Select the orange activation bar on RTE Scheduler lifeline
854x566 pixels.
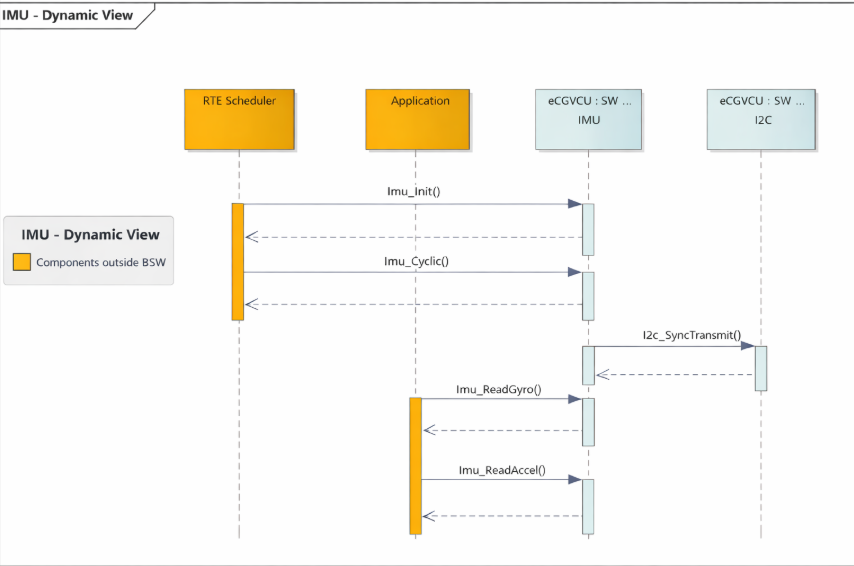237,261
